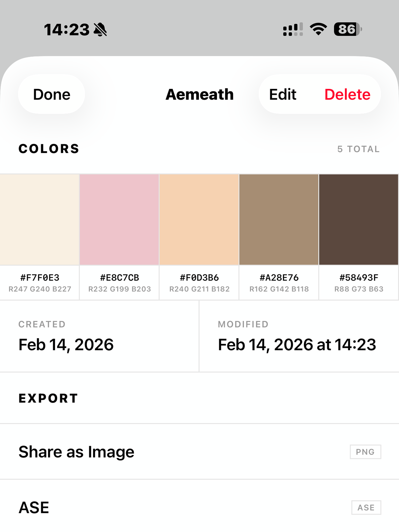Select the tan #A28E76 color swatch

(279, 219)
